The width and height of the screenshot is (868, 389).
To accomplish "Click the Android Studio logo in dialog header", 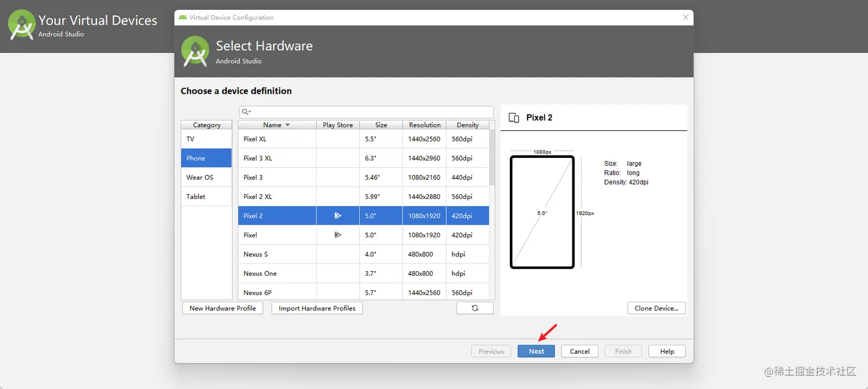I will (195, 51).
